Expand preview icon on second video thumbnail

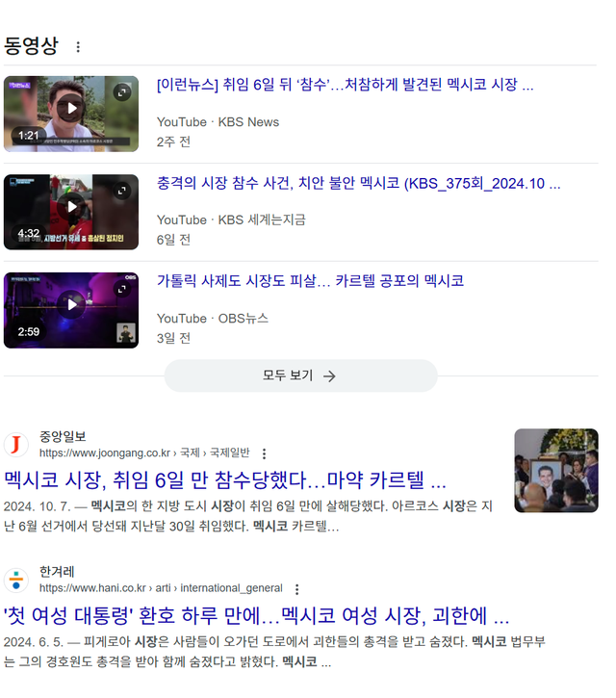[122, 191]
